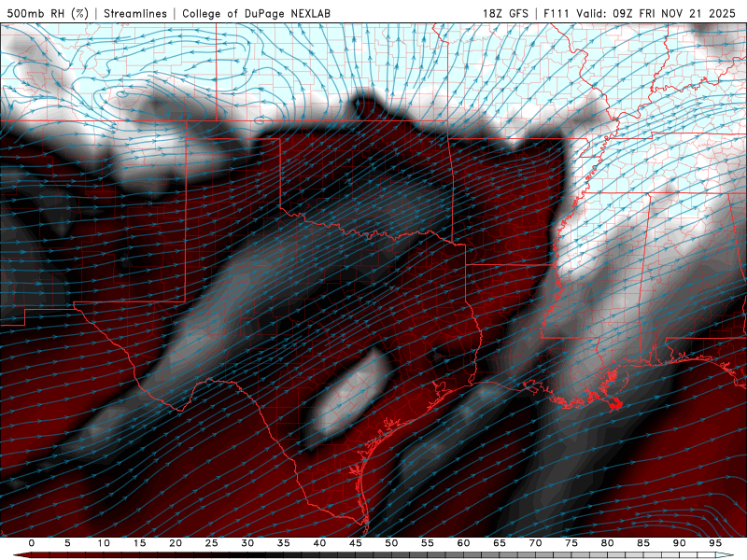The height and width of the screenshot is (560, 747).
Task: Click the "55" label on the color scale
Action: point(428,543)
